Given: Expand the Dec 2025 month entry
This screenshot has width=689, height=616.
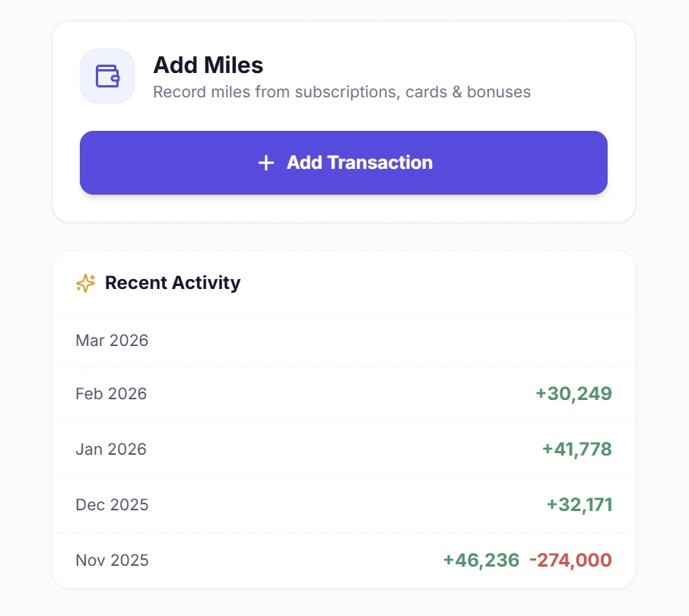Looking at the screenshot, I should 343,504.
